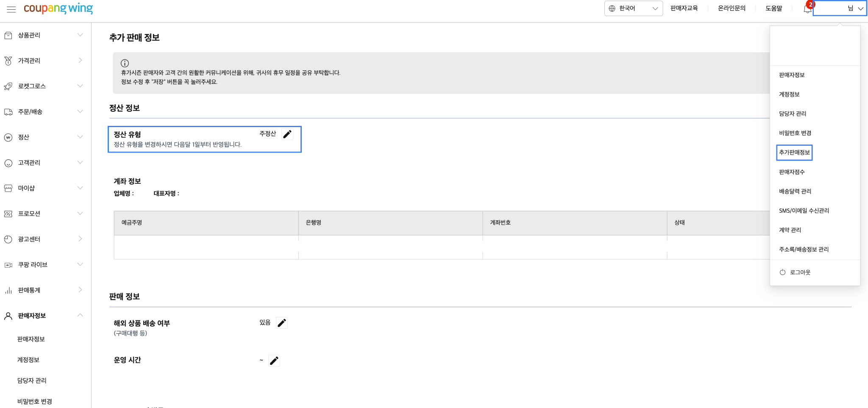
Task: Click the 상태 column header
Action: (718, 223)
